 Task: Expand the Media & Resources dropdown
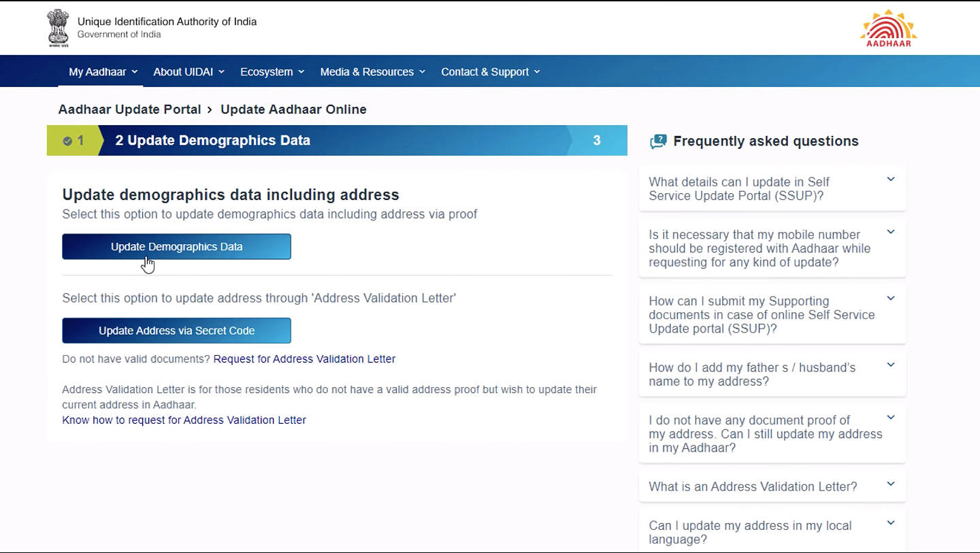tap(372, 71)
